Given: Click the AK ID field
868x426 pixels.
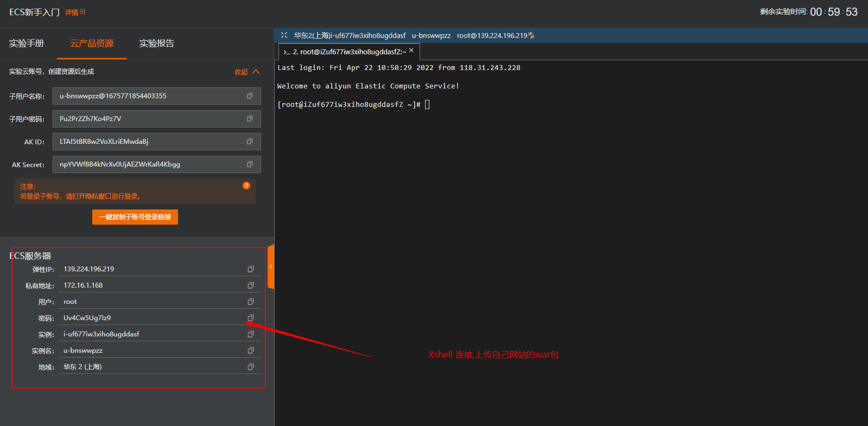Looking at the screenshot, I should coord(157,142).
